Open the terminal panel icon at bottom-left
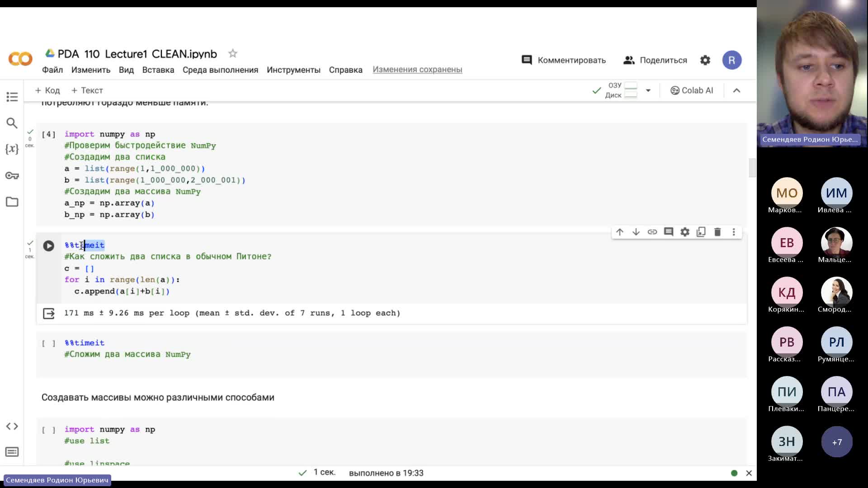Screen dimensions: 868x488 tap(12, 452)
